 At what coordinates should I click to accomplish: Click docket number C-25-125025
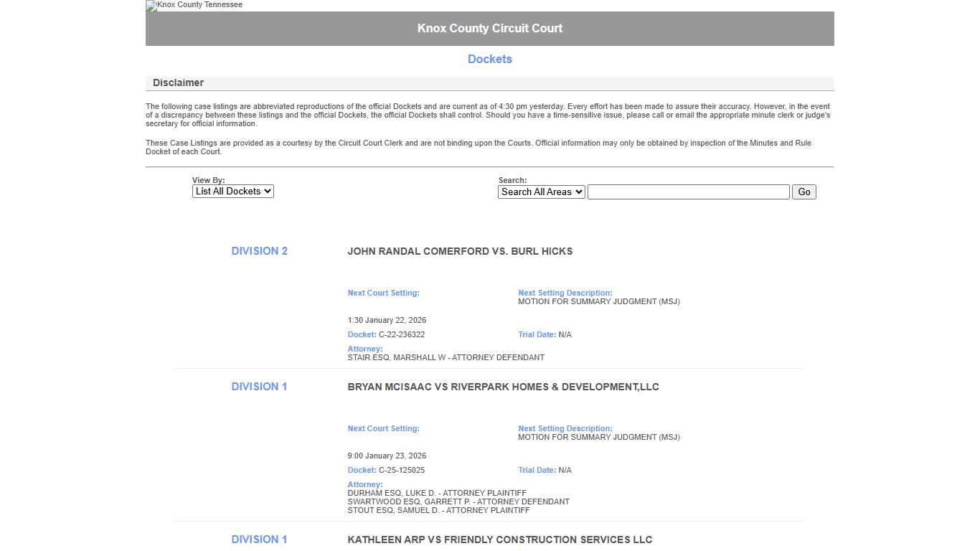402,470
